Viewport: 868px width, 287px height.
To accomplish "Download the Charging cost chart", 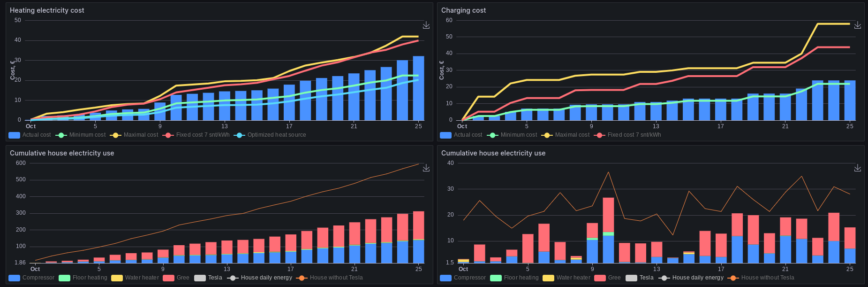I will click(x=857, y=25).
